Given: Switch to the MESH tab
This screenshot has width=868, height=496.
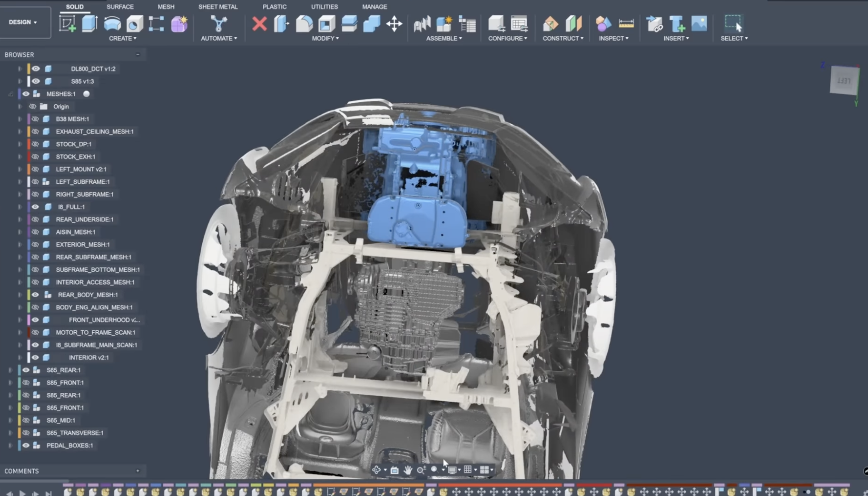Looking at the screenshot, I should click(166, 7).
